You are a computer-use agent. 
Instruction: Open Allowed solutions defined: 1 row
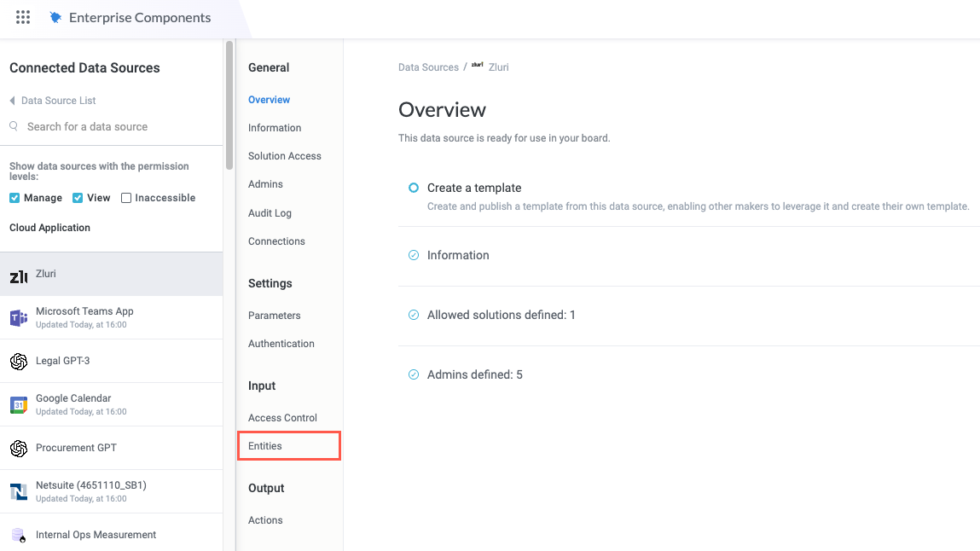(x=501, y=315)
